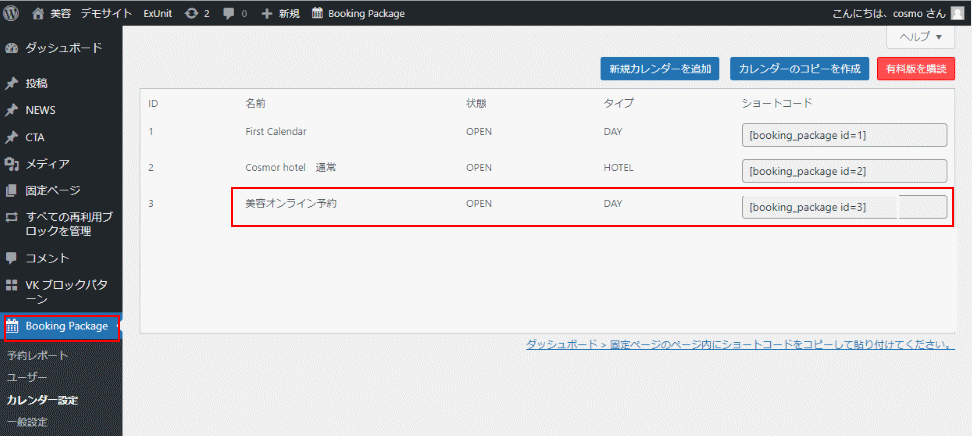Open the メディア library menu
The height and width of the screenshot is (436, 972).
47,163
